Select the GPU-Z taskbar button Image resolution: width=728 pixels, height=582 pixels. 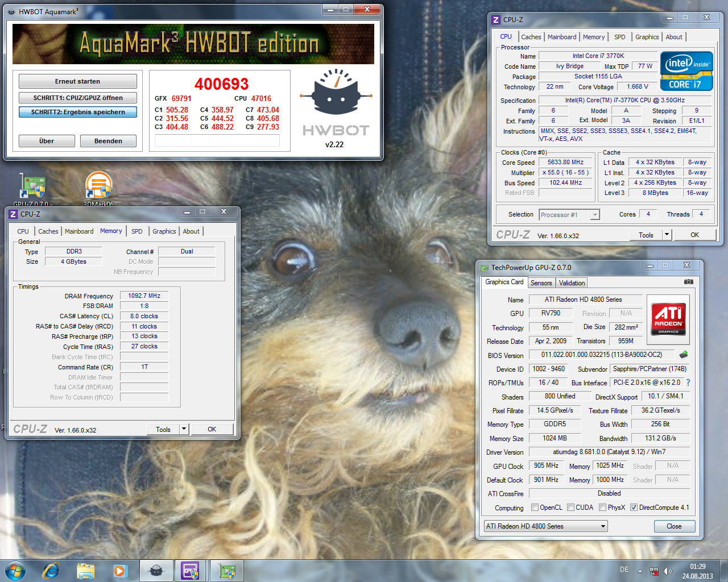tap(227, 570)
